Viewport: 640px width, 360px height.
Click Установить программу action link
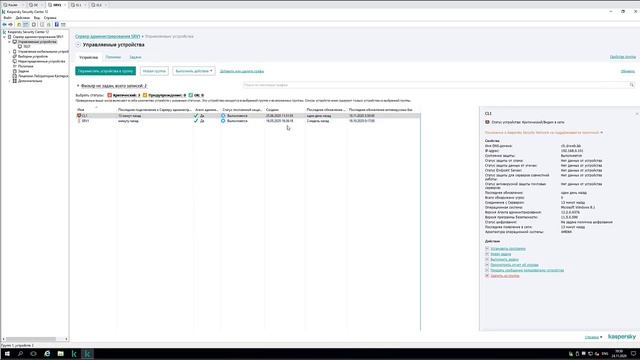click(508, 249)
